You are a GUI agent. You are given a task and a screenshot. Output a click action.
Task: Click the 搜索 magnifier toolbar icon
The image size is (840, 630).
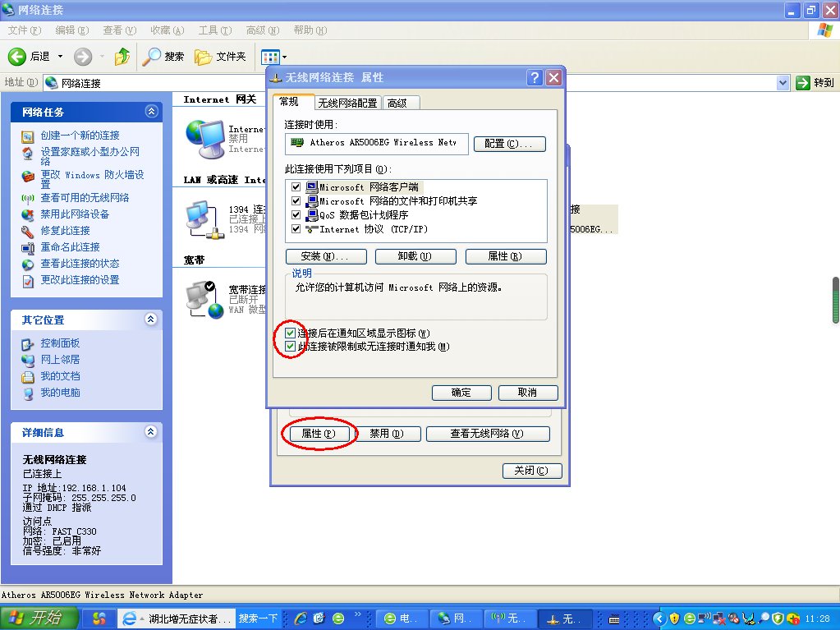coord(152,57)
